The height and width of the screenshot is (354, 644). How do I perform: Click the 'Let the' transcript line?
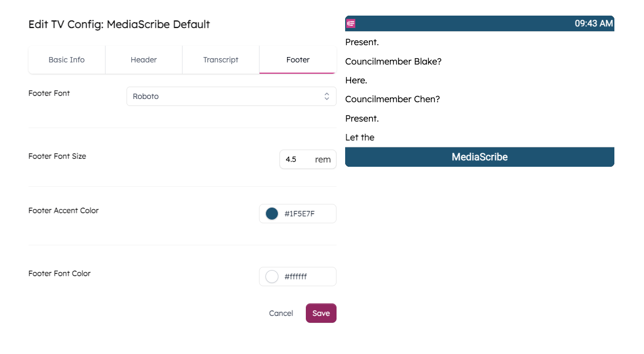(x=360, y=137)
